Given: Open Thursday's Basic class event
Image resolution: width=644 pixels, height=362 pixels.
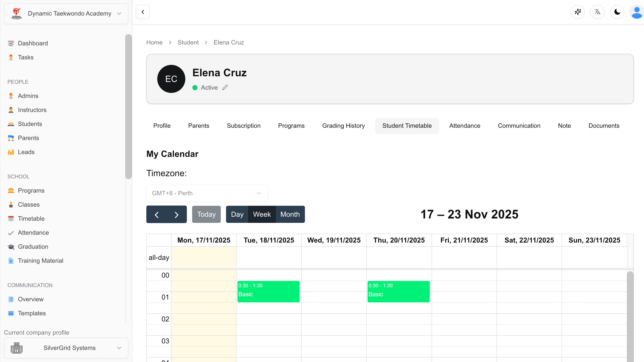Looking at the screenshot, I should pos(398,292).
